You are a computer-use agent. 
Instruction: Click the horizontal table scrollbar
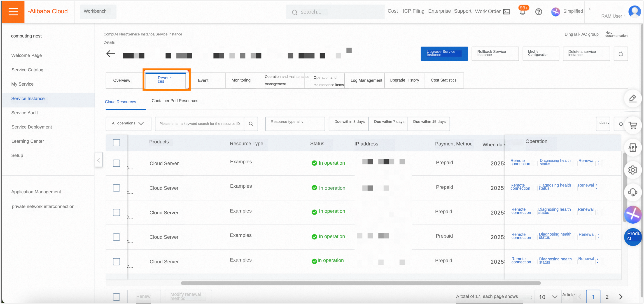point(360,283)
